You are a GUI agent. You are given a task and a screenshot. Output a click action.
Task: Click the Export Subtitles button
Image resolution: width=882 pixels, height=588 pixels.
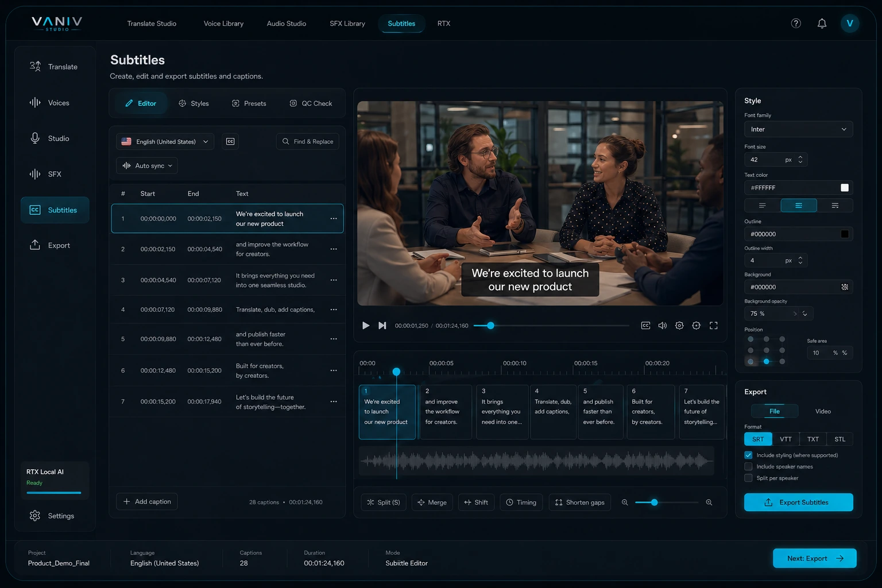[798, 502]
